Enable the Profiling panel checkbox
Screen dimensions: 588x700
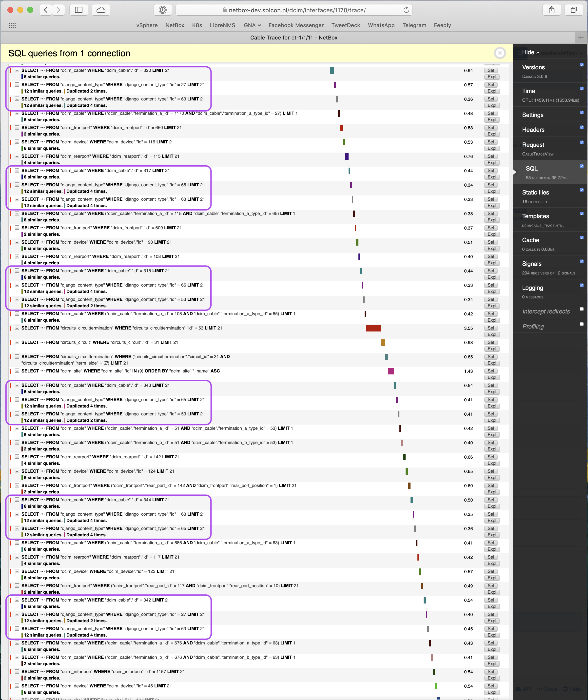click(x=581, y=324)
